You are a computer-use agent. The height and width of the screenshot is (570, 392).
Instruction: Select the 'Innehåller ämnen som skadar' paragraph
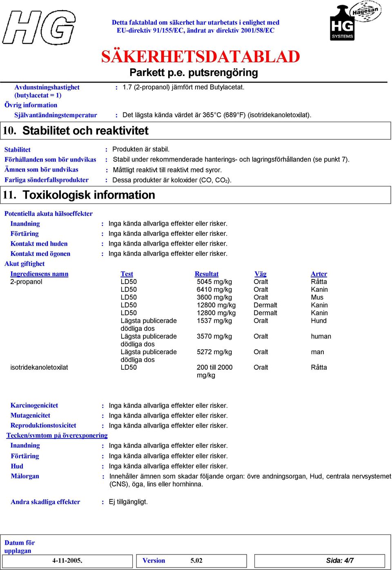(250, 480)
